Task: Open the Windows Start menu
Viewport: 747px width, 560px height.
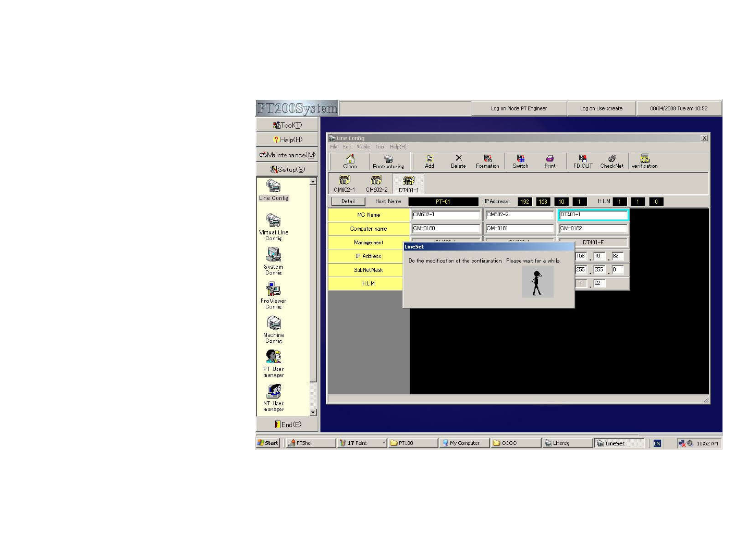Action: tap(268, 443)
